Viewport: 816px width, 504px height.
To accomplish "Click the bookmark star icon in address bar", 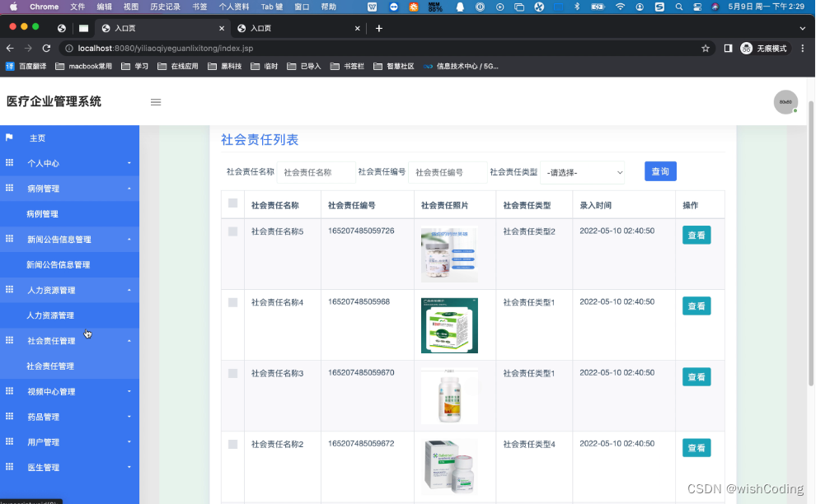I will [x=706, y=49].
